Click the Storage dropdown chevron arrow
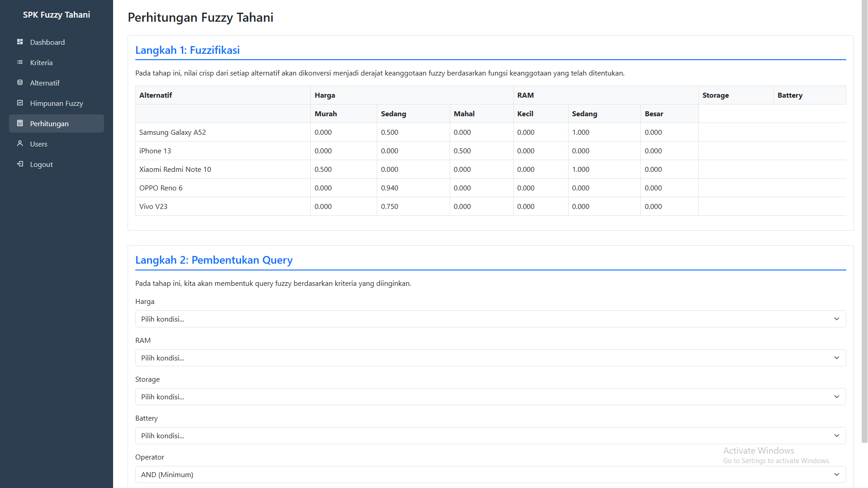The width and height of the screenshot is (868, 488). [836, 397]
